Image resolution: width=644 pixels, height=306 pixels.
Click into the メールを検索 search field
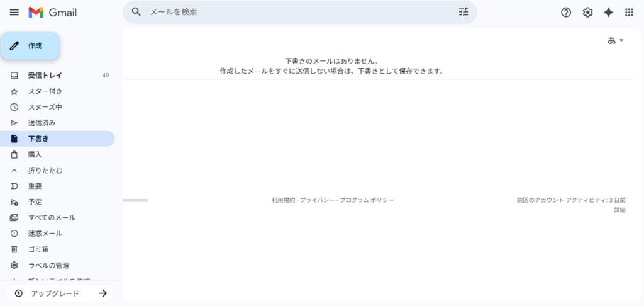coord(296,12)
